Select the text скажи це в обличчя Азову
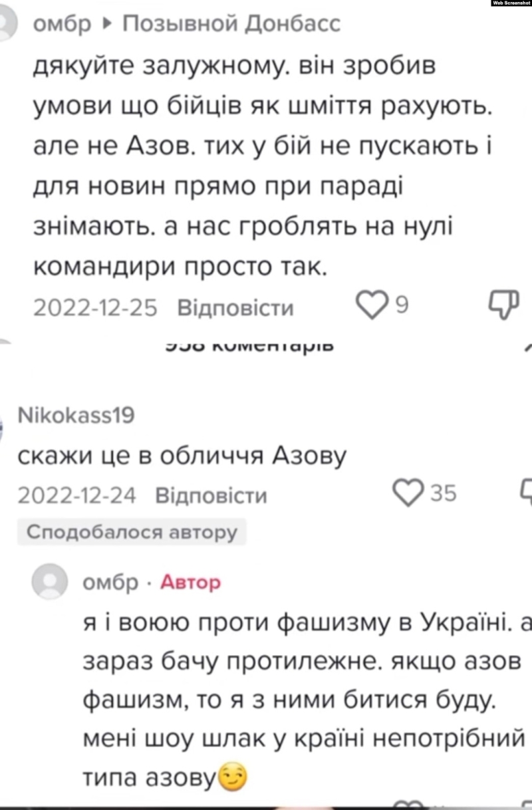 pos(182,456)
